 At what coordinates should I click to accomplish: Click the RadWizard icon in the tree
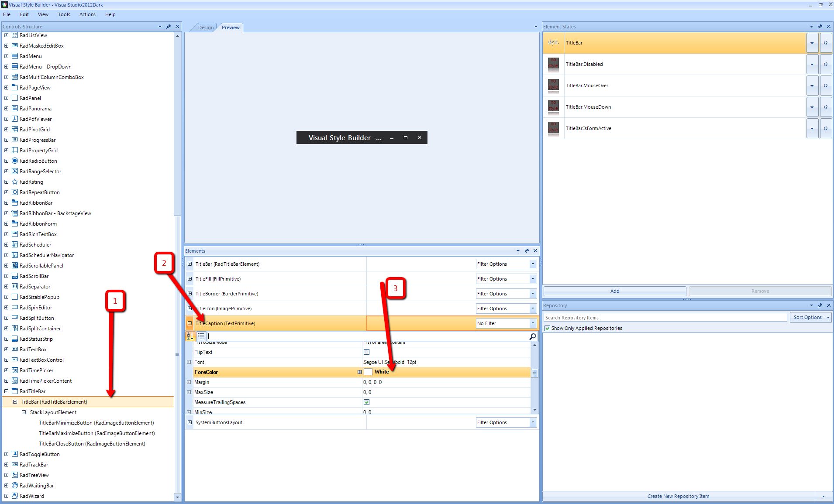(15, 496)
